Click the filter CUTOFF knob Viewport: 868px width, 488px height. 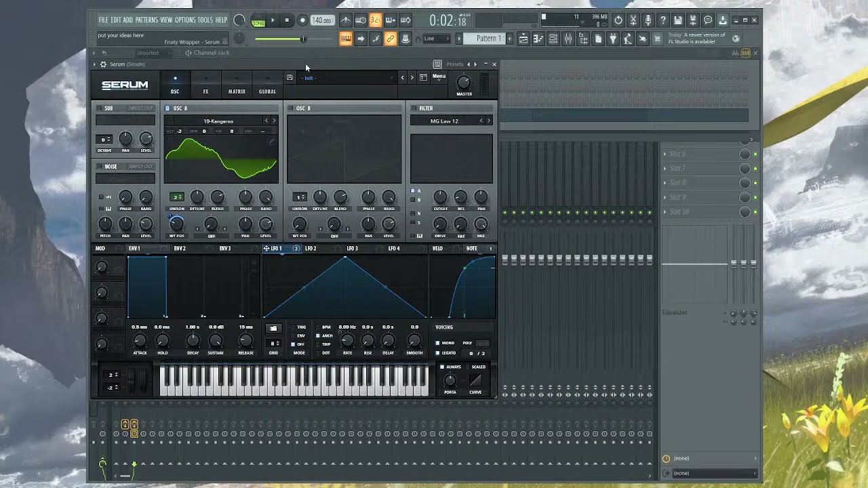pos(440,197)
